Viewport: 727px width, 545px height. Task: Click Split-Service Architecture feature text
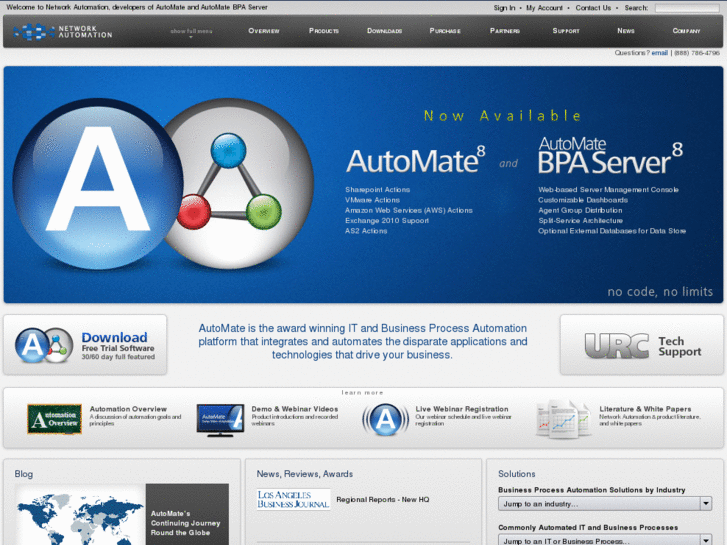coord(580,220)
